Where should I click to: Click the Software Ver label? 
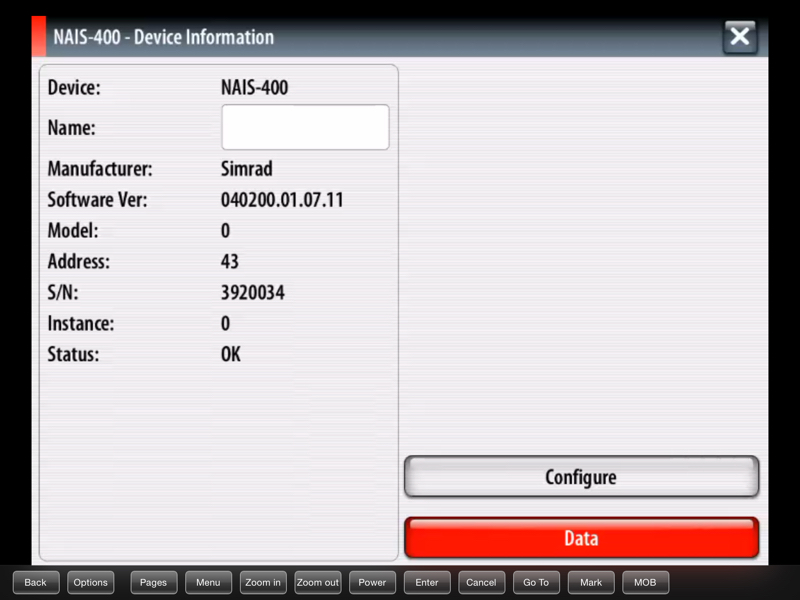(x=97, y=199)
